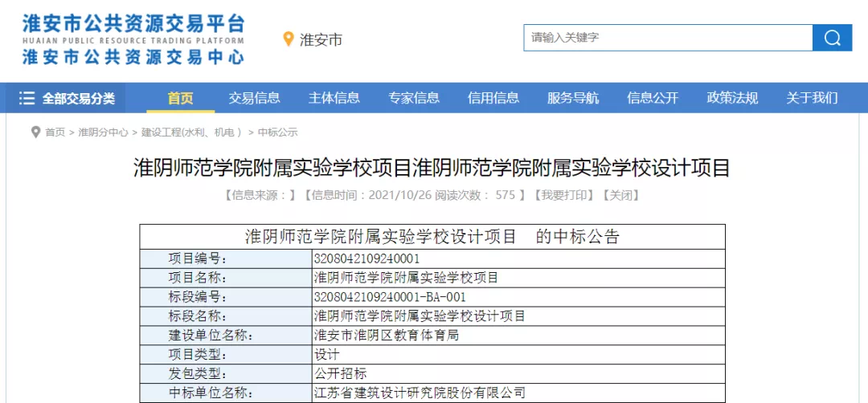Click the 标段名称 label cell
Viewport: 868px width, 403px height.
pyautogui.click(x=226, y=316)
